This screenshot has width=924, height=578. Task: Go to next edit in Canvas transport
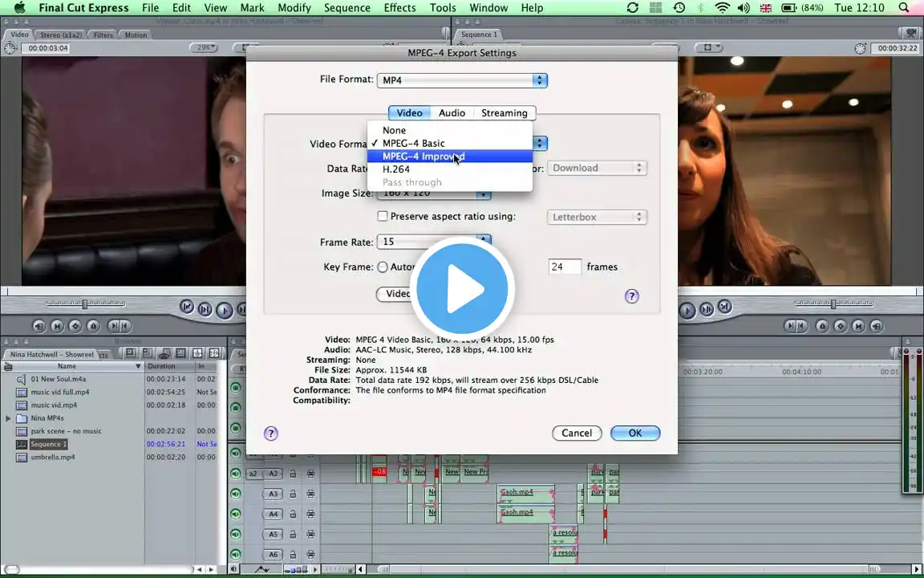725,307
